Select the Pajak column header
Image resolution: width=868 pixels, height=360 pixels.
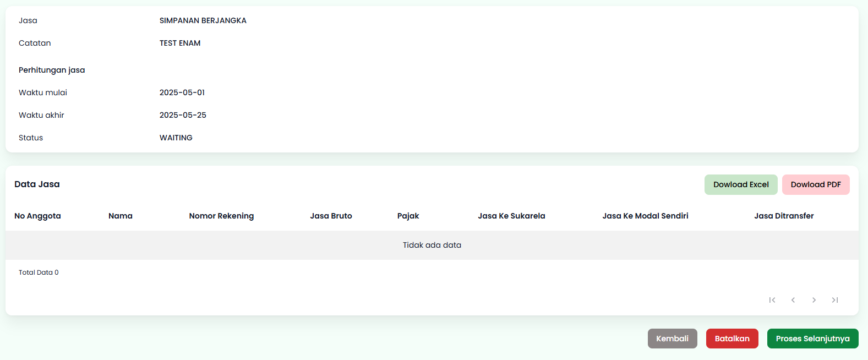point(408,216)
